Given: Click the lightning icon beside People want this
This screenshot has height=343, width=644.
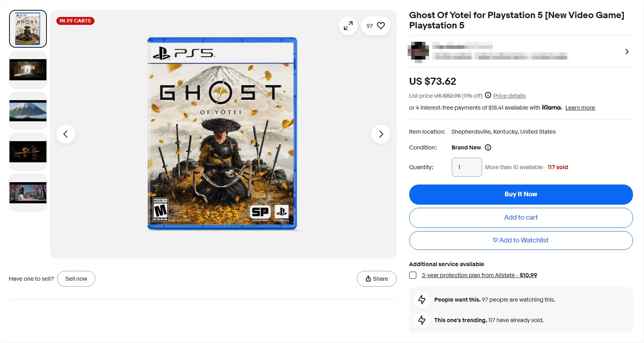Looking at the screenshot, I should [421, 300].
